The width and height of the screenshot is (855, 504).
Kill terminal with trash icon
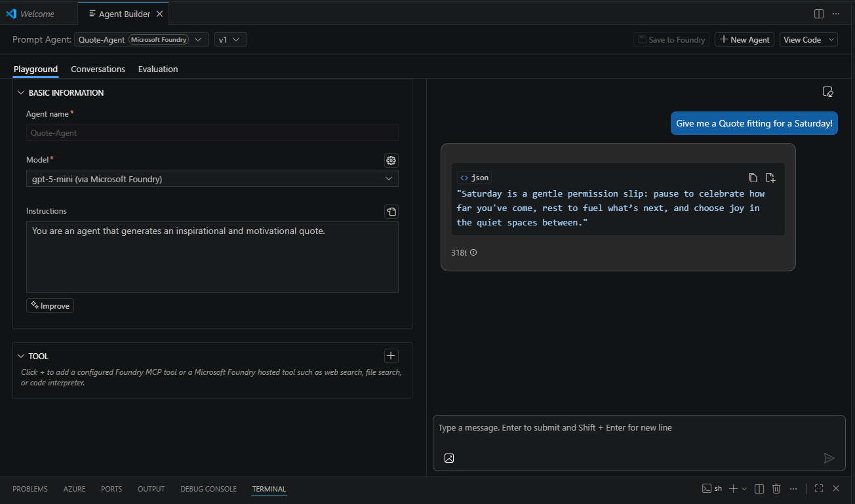click(x=776, y=488)
